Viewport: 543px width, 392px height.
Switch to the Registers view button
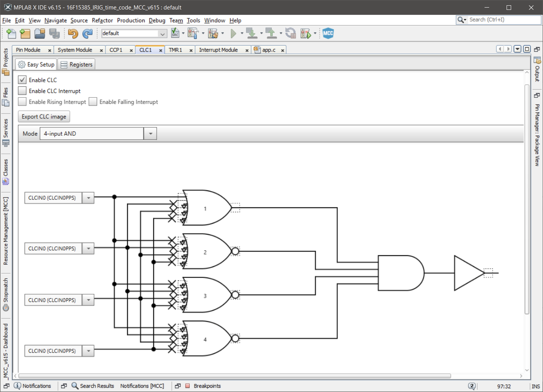(x=77, y=65)
